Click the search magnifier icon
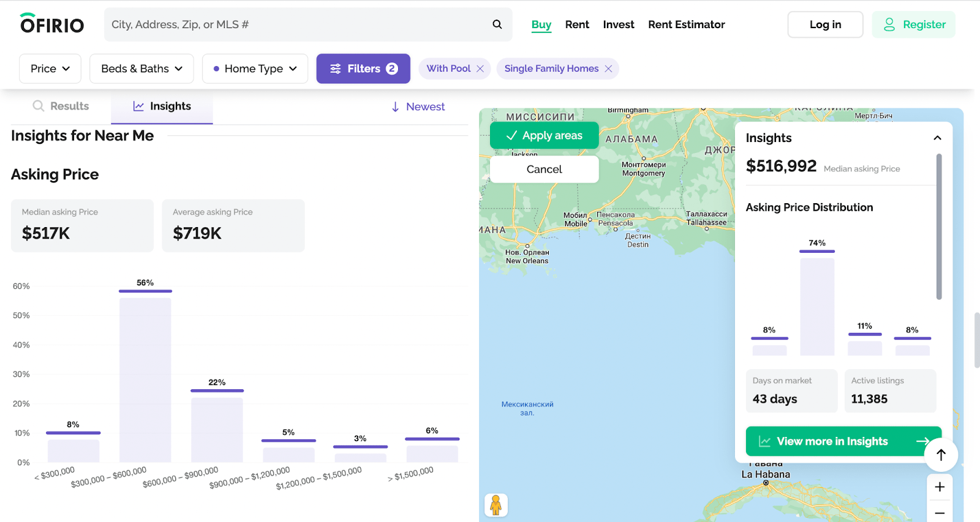 click(x=497, y=24)
